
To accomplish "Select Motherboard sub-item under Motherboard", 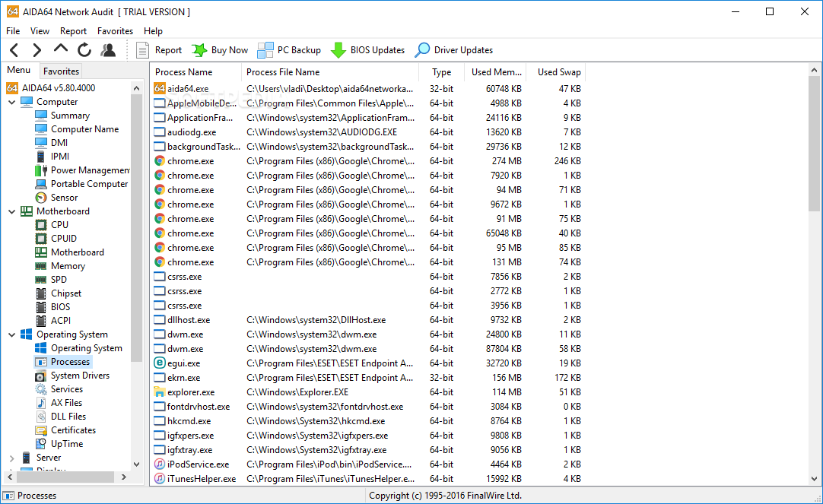I will 70,252.
